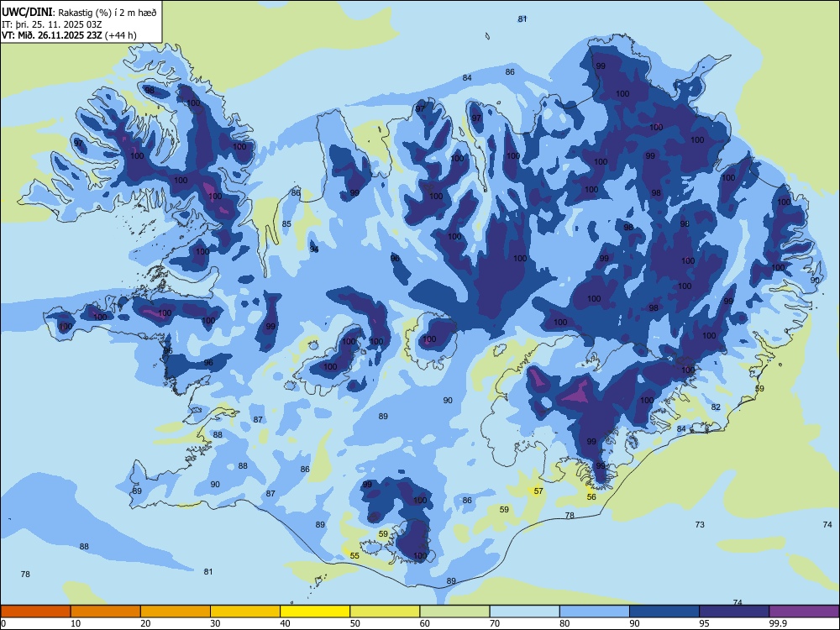Click the "56" humidity value on the map

tap(591, 496)
